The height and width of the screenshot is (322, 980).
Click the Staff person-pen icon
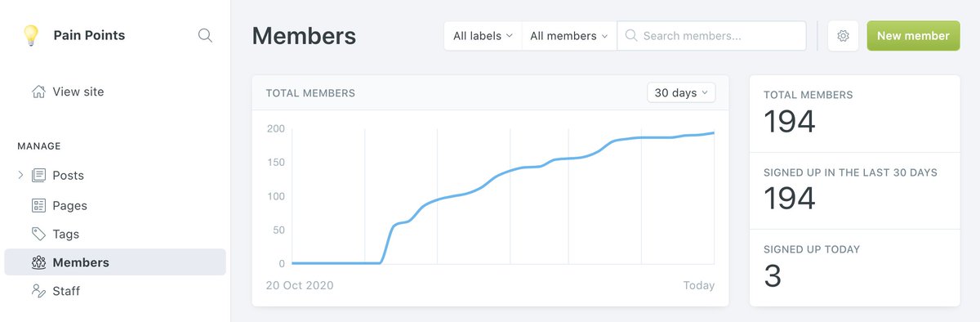pyautogui.click(x=38, y=291)
